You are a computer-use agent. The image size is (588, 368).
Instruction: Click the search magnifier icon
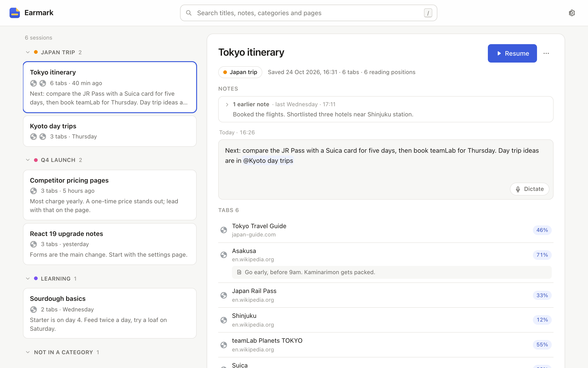coord(189,13)
